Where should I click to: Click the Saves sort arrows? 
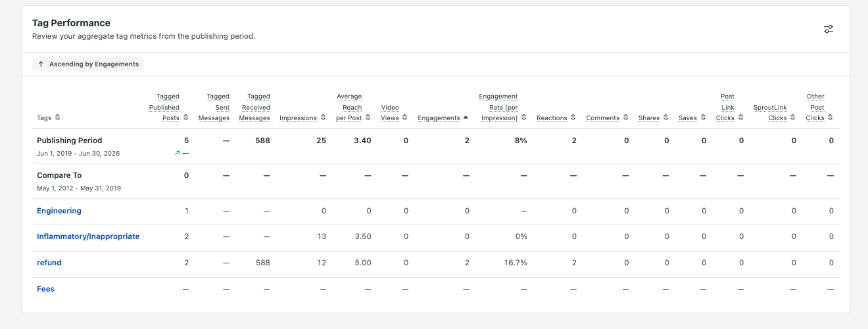703,118
